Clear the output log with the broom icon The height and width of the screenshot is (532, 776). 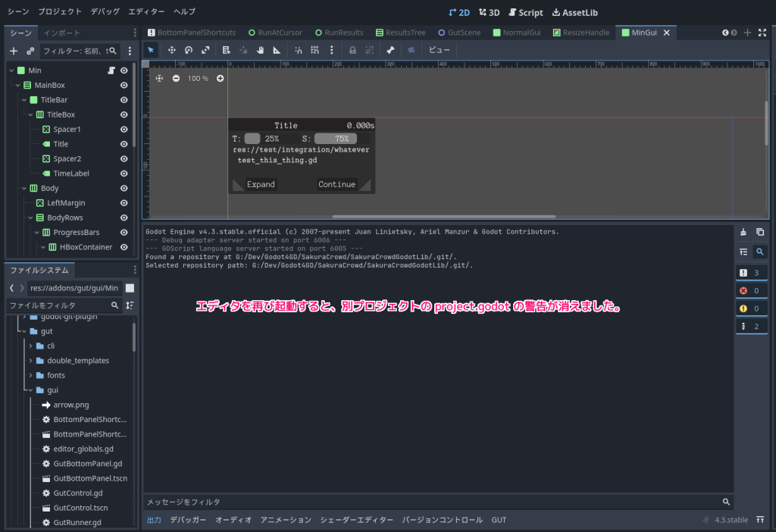(x=743, y=232)
